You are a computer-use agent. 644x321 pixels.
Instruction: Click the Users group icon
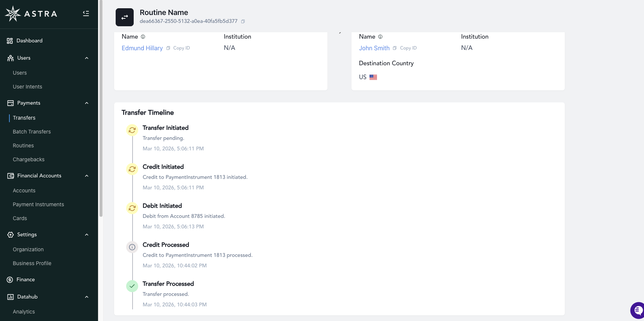[11, 58]
